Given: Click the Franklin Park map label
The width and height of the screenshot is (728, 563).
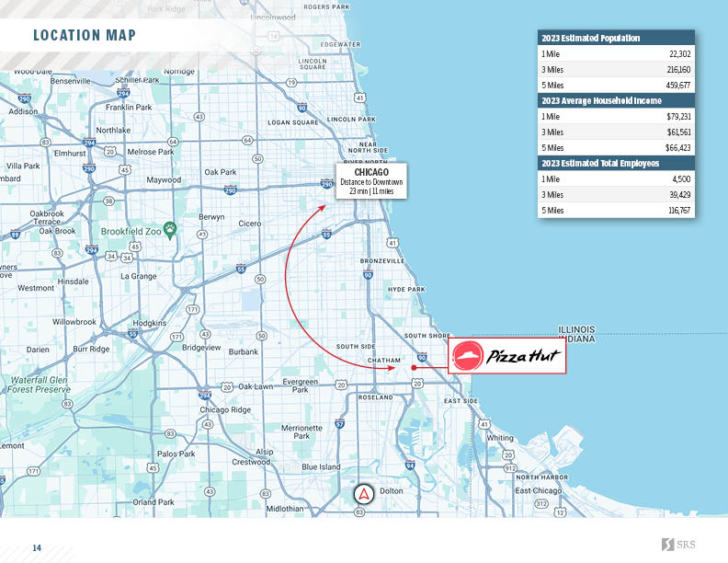Looking at the screenshot, I should 129,108.
